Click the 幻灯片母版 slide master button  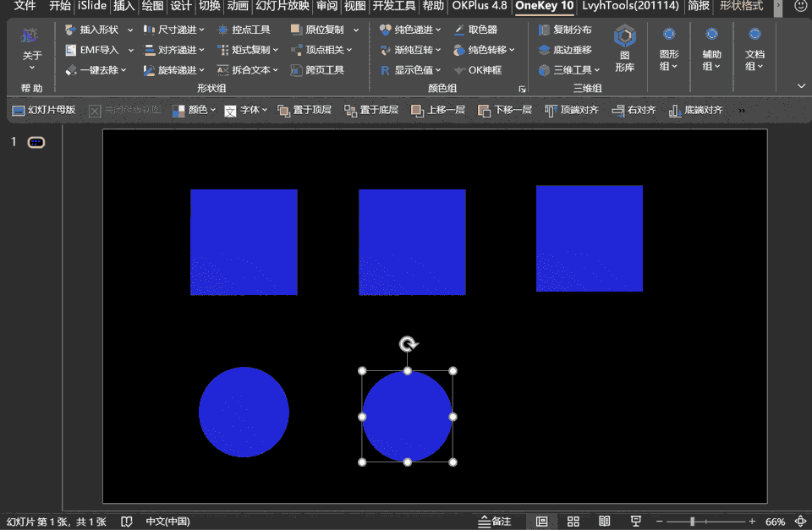pos(44,110)
